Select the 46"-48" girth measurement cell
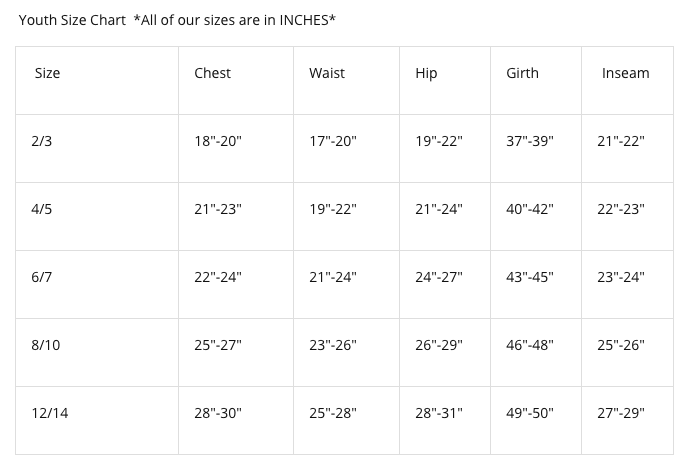The image size is (691, 474). [530, 345]
